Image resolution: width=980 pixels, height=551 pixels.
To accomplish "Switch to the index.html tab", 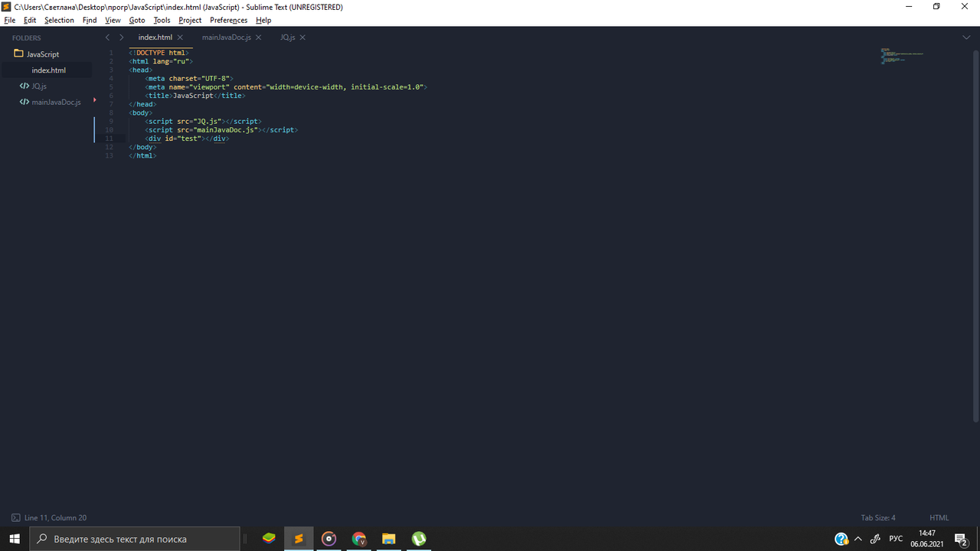I will point(155,37).
